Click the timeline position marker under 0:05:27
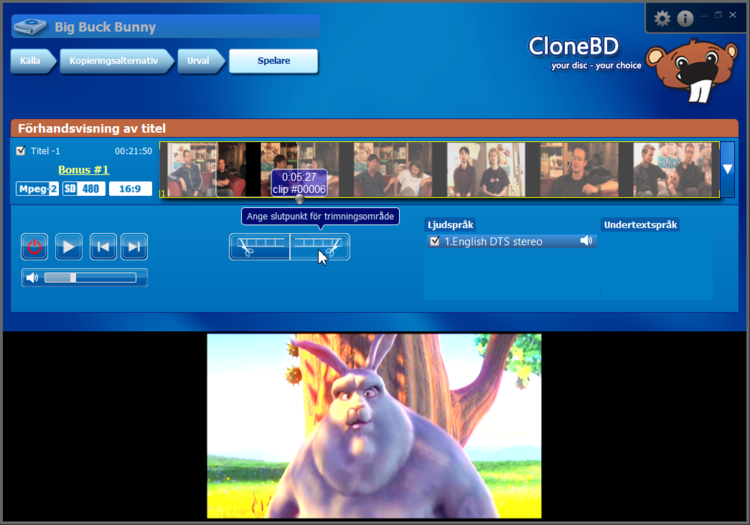Viewport: 750px width, 525px height. [x=299, y=199]
